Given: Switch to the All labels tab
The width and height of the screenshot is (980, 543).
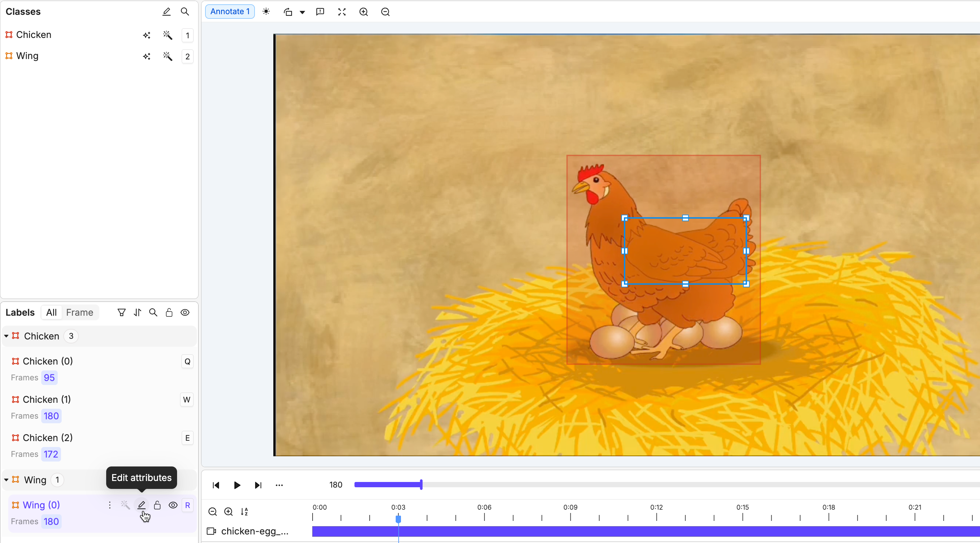Looking at the screenshot, I should tap(51, 313).
